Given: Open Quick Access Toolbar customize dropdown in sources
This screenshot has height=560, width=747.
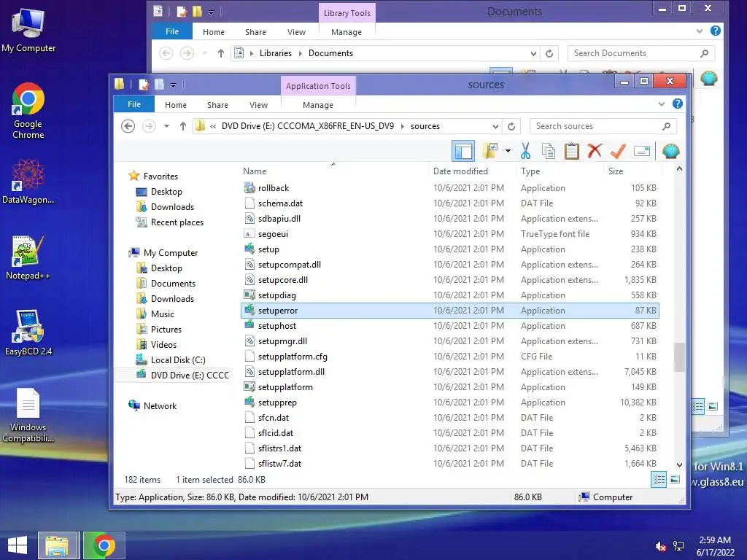Looking at the screenshot, I should [173, 85].
